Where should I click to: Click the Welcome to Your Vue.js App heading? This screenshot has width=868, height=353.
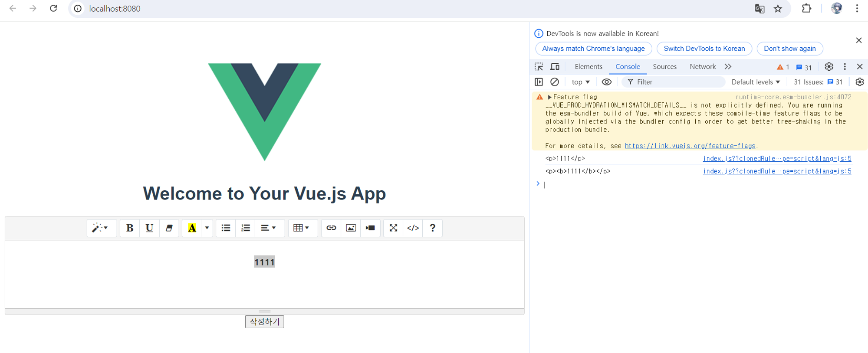click(x=265, y=193)
